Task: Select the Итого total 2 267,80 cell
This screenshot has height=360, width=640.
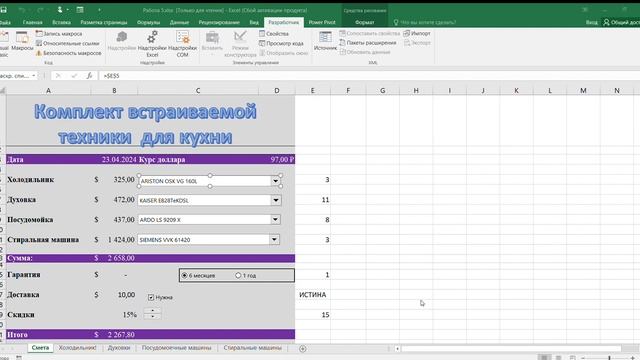Action: coord(114,335)
